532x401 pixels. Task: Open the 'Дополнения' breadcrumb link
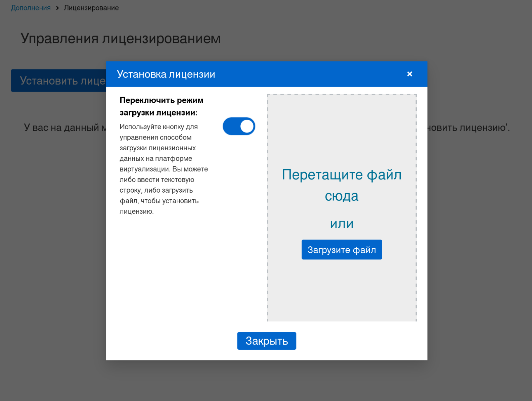[x=31, y=8]
